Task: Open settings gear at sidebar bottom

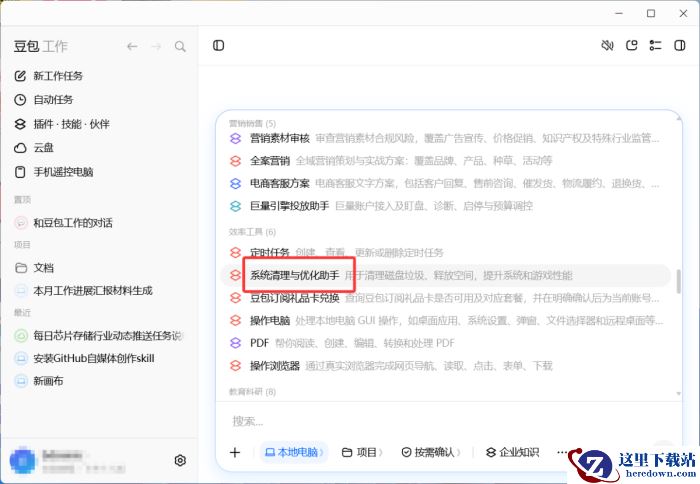Action: (x=180, y=460)
